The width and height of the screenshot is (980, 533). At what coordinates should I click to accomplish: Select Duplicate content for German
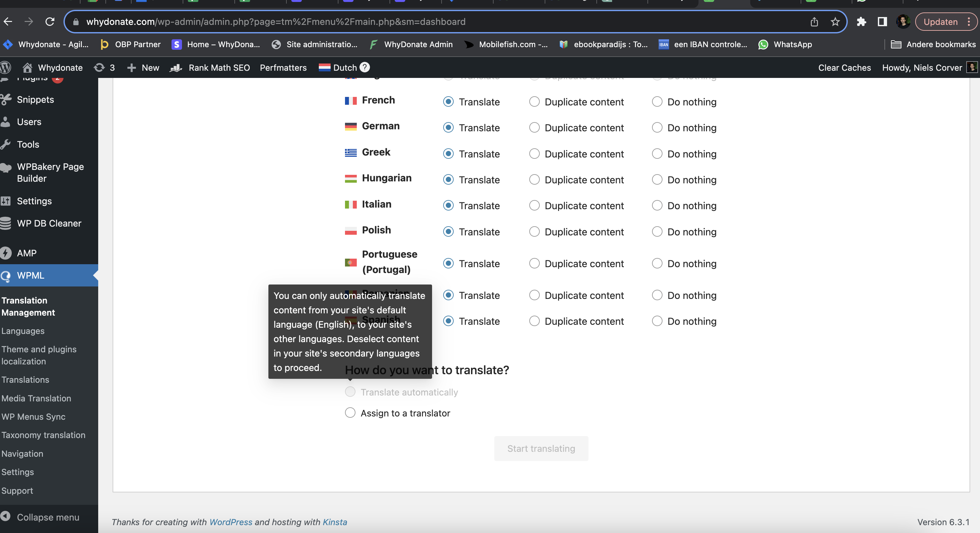(535, 127)
